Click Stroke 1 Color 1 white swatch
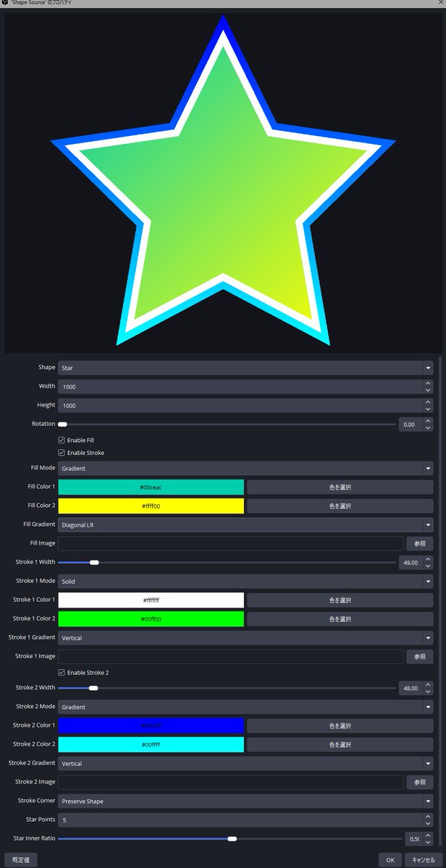Screen dimensions: 446x868 pos(151,600)
